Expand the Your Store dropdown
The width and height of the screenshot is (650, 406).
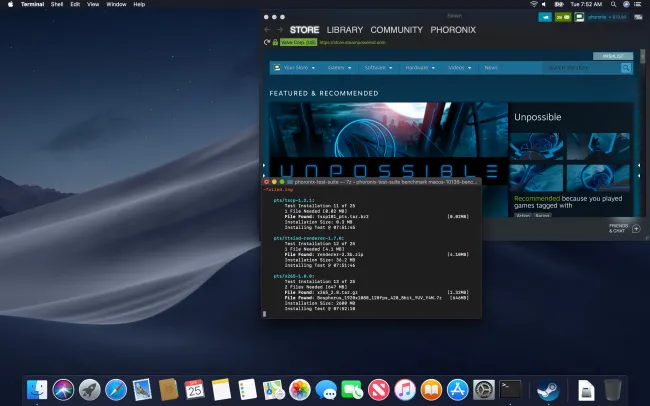(299, 68)
